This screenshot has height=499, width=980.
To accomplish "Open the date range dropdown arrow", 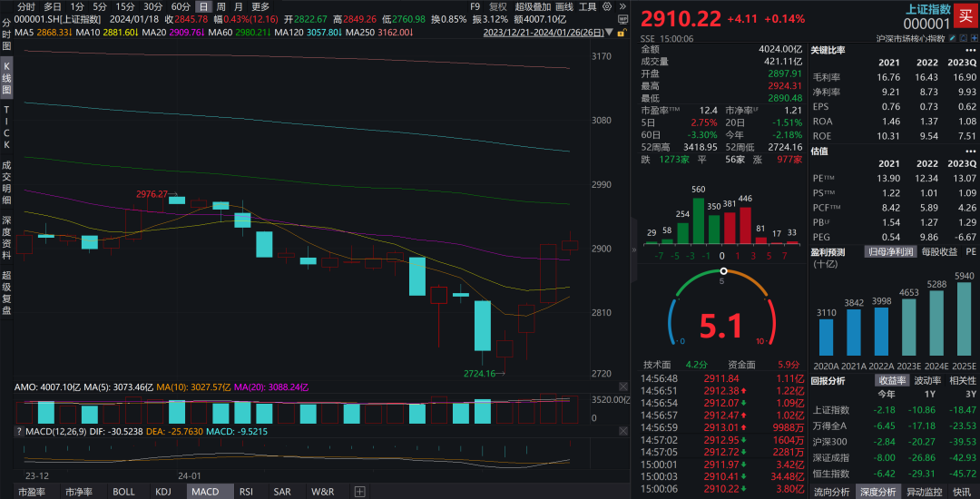I will [x=610, y=32].
